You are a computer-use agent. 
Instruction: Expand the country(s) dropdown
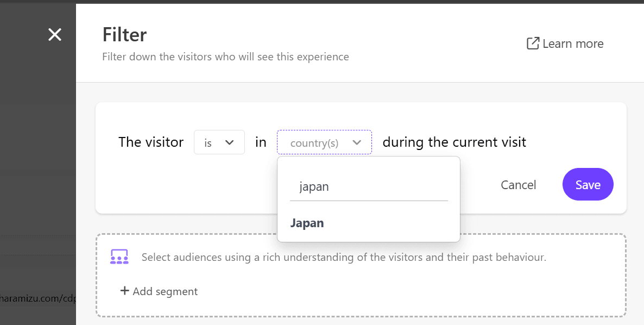(x=324, y=142)
